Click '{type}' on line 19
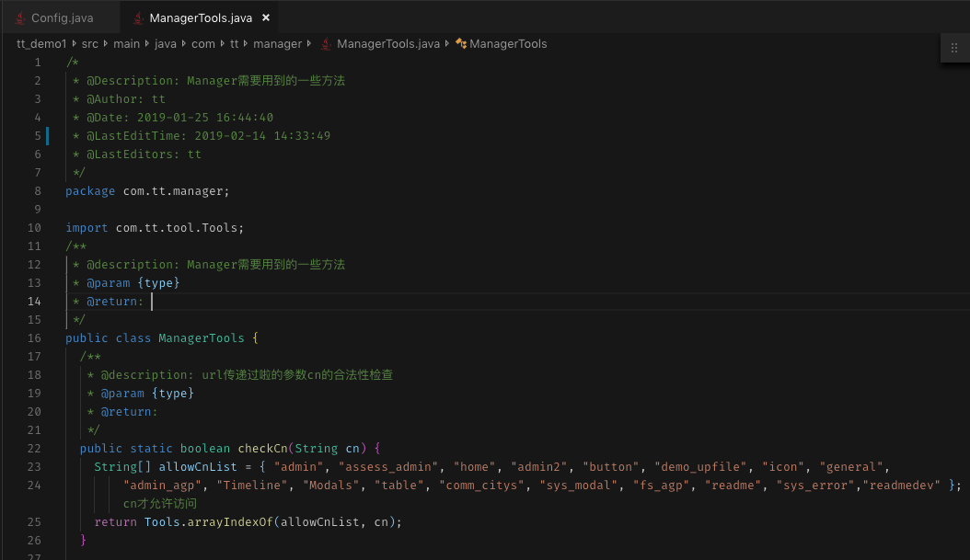The image size is (970, 560). pyautogui.click(x=173, y=394)
